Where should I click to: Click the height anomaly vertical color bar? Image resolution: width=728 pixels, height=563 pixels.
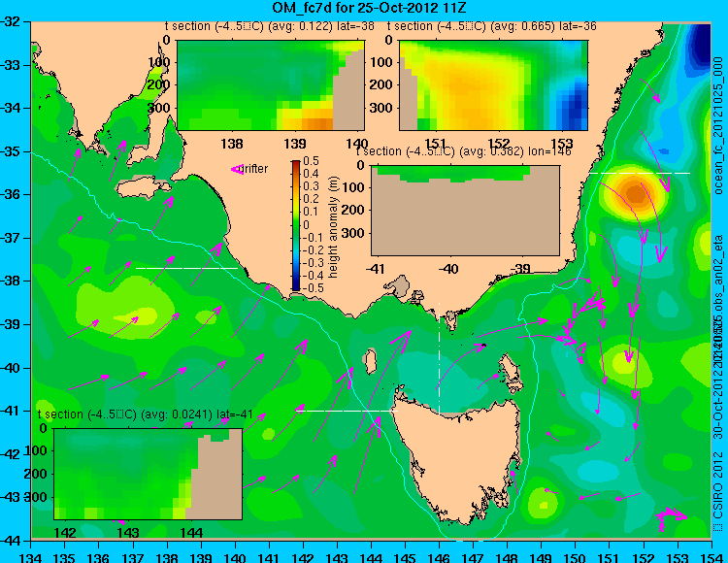point(296,225)
